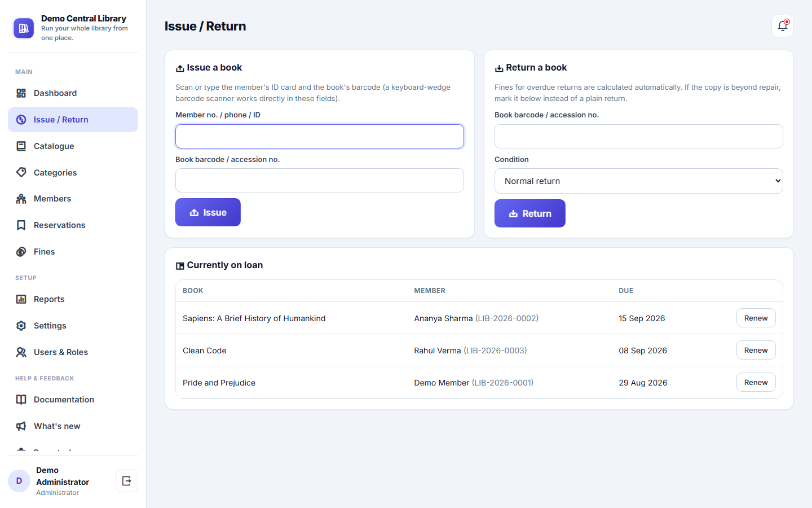Screen dimensions: 812x508
Task: Open Categories in the sidebar
Action: (73, 172)
